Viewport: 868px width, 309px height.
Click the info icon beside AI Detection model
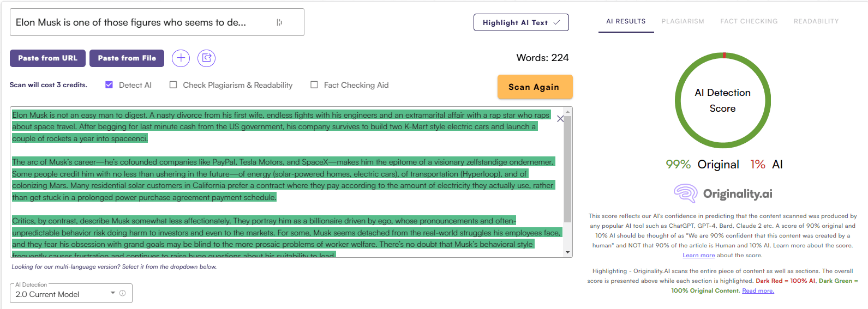point(123,293)
